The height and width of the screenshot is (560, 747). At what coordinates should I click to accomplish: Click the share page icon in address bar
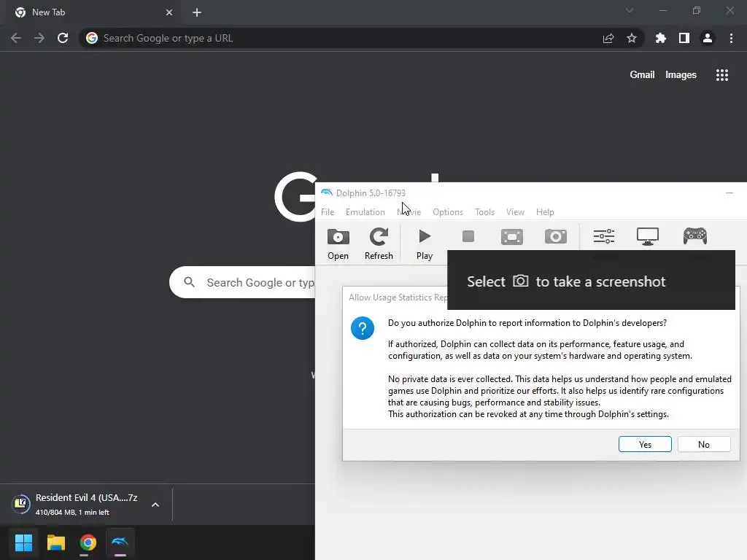click(x=608, y=38)
